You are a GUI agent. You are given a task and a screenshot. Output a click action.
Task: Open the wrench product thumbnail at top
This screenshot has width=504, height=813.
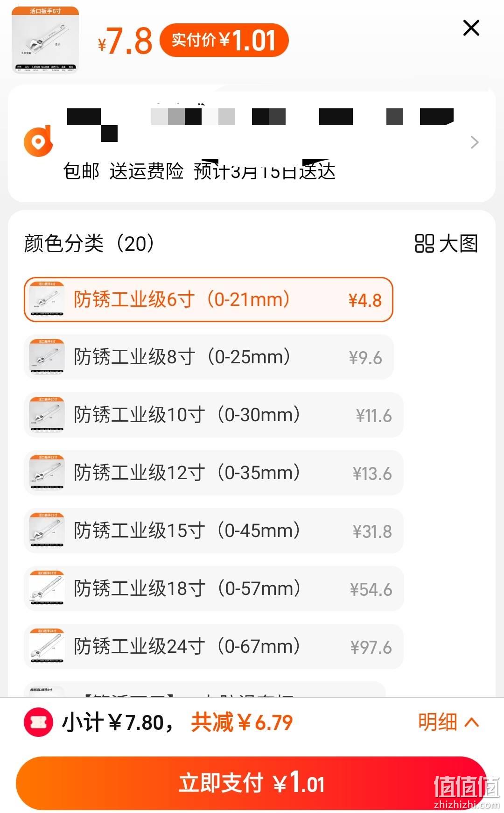click(45, 40)
